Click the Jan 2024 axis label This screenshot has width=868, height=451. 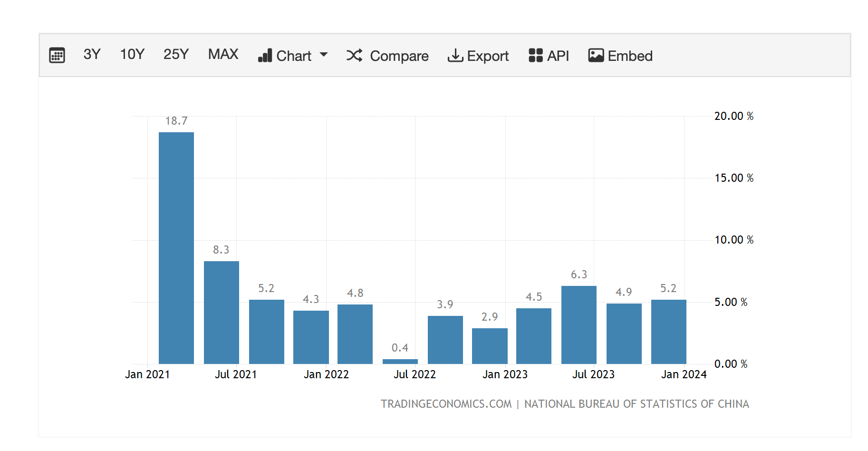[684, 374]
